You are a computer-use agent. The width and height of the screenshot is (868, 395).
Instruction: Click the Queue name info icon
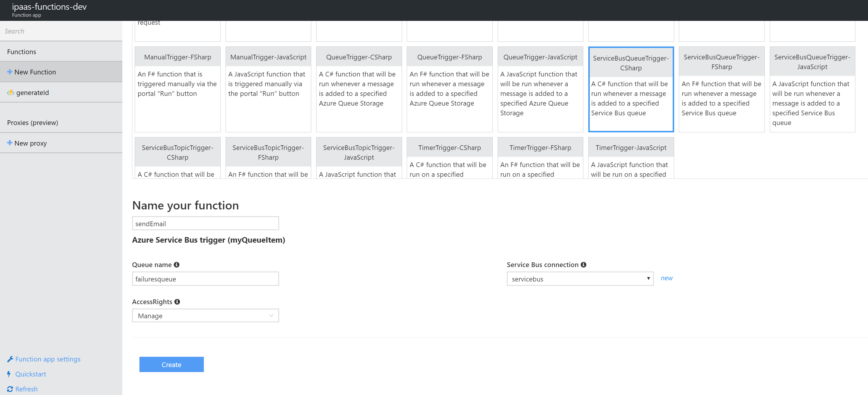pos(176,265)
